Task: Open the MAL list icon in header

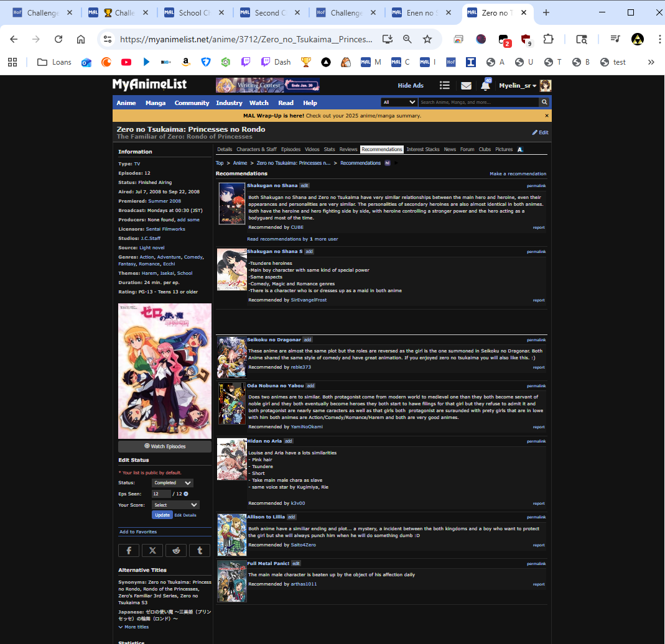Action: tap(444, 86)
